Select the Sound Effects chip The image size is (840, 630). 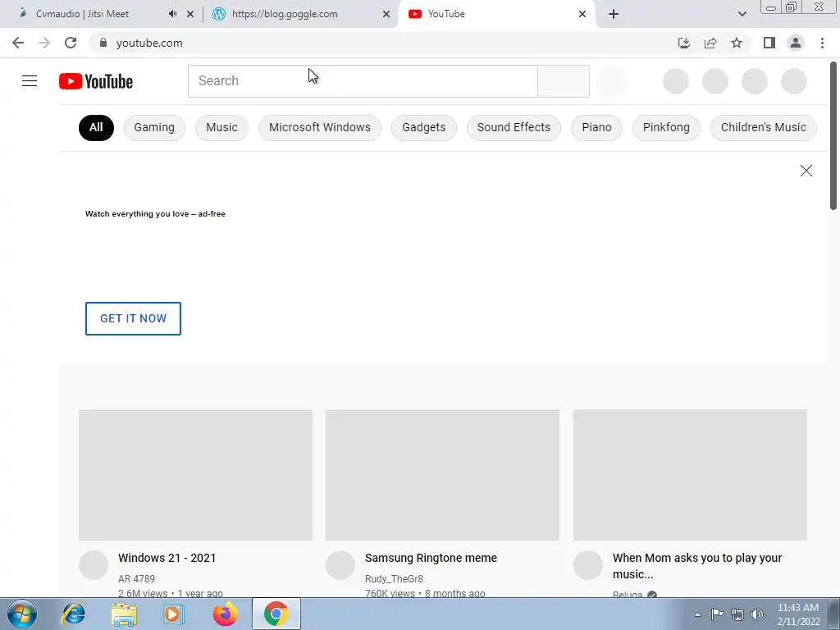pos(514,127)
